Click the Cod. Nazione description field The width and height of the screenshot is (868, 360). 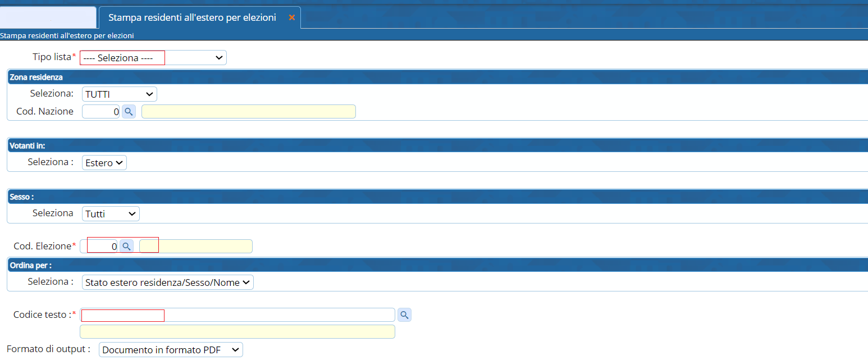249,112
